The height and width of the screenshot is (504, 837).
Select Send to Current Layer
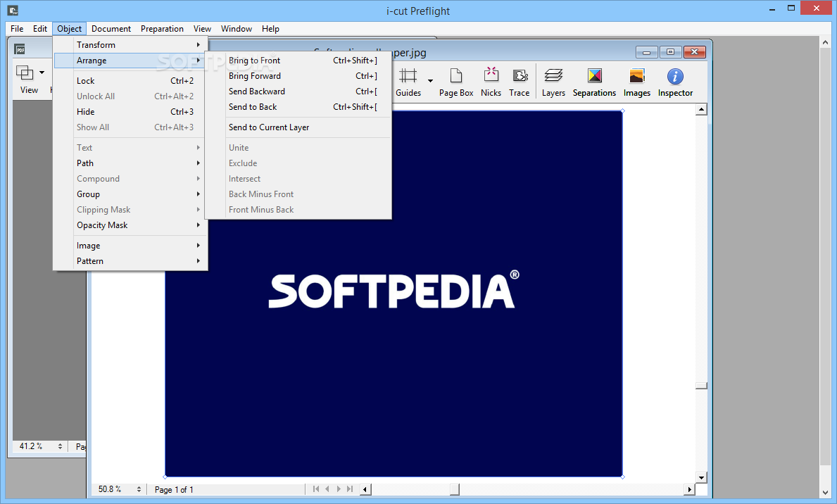pos(298,127)
